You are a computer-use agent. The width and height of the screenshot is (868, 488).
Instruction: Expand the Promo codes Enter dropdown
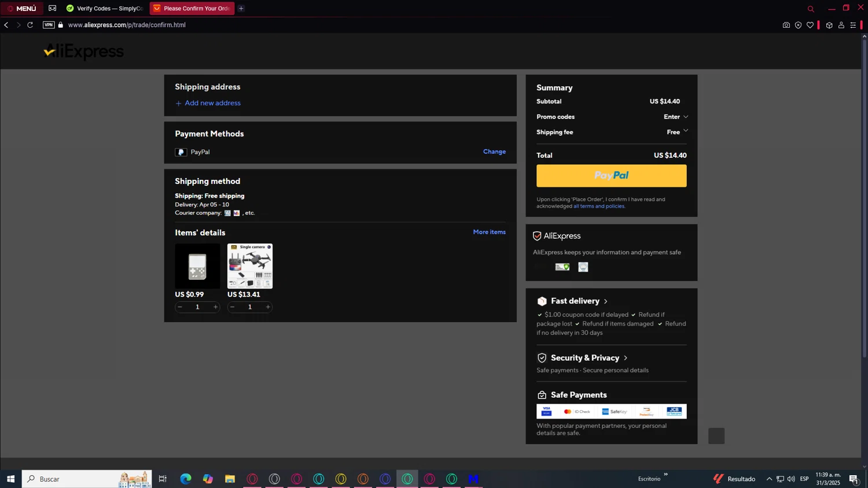tap(676, 117)
